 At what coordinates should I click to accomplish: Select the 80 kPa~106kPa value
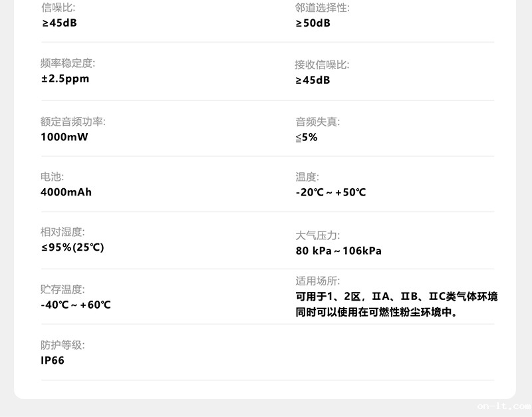click(338, 251)
